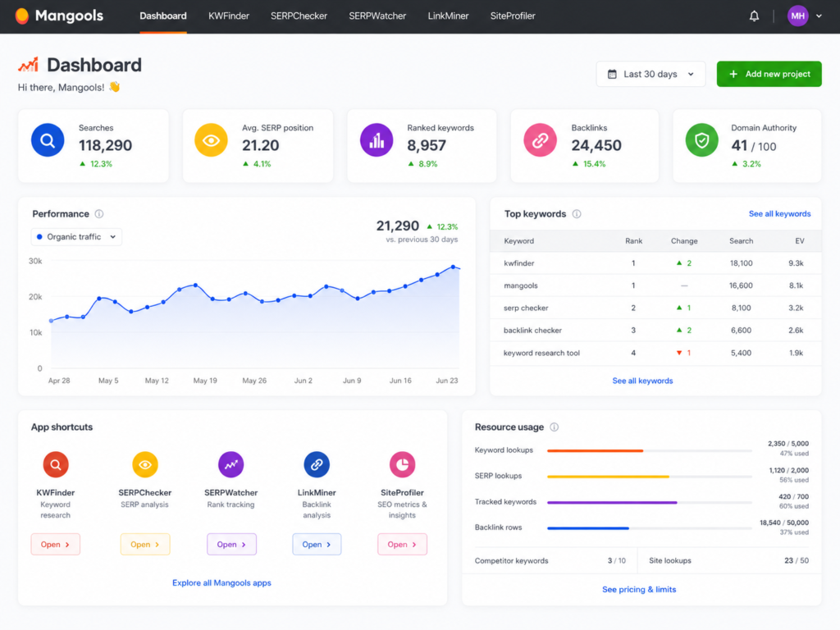Switch to the SERPWatcher tab
The width and height of the screenshot is (840, 630).
click(377, 16)
